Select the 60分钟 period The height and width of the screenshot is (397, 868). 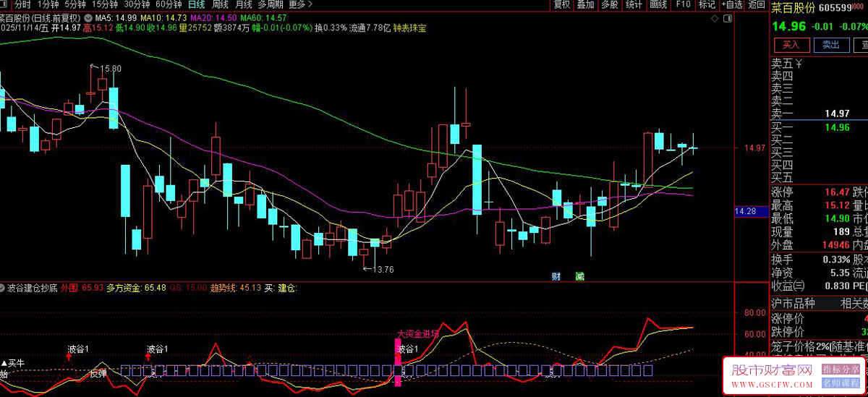169,4
